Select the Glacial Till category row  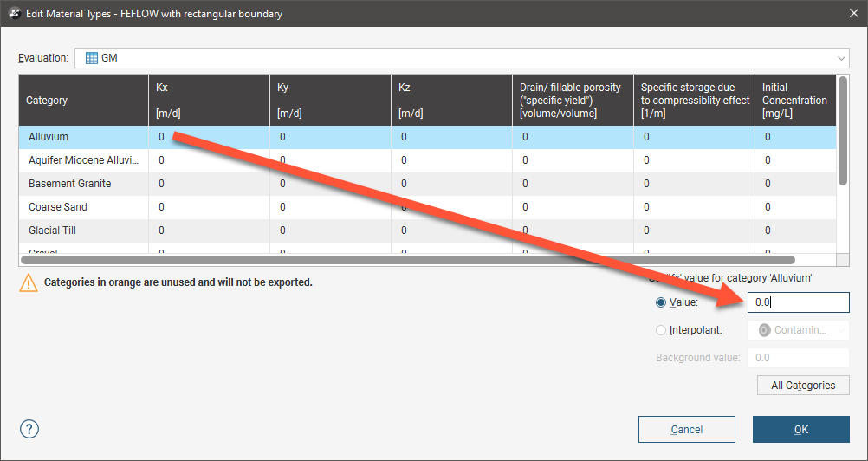[x=82, y=230]
